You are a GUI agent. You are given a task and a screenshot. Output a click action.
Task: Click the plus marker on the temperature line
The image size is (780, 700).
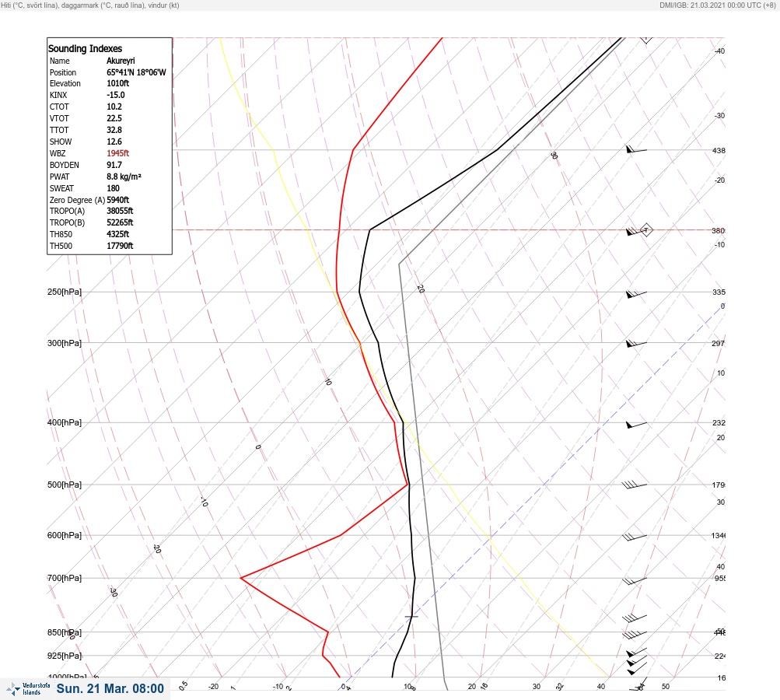click(411, 617)
